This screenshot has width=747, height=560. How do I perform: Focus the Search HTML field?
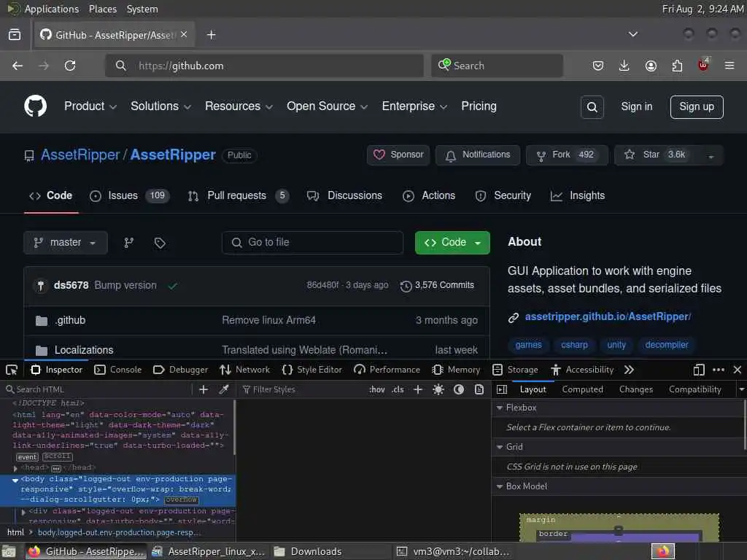pyautogui.click(x=98, y=389)
